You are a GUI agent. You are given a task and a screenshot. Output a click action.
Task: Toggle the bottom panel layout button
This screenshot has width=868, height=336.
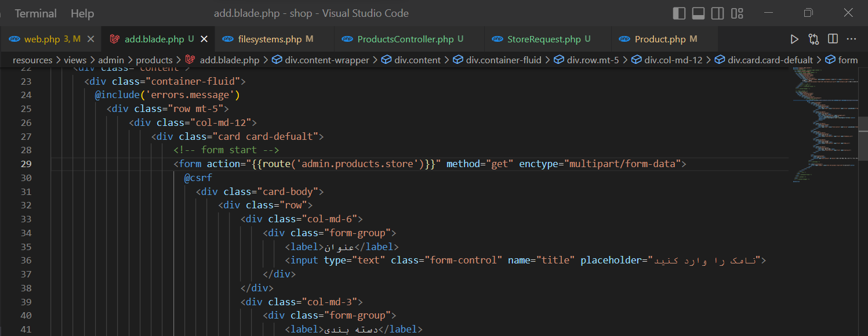click(x=698, y=13)
